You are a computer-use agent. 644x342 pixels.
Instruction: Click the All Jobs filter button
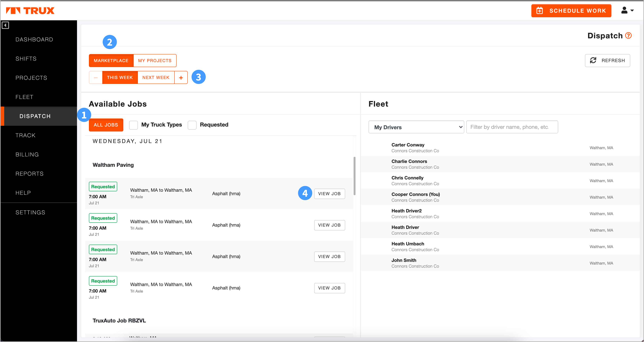(106, 125)
